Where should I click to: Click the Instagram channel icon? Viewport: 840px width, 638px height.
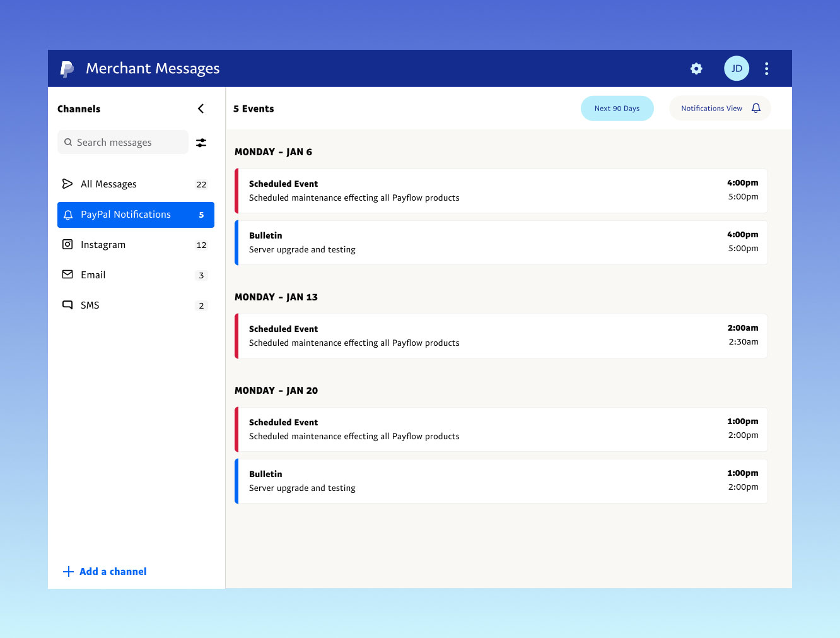coord(67,245)
